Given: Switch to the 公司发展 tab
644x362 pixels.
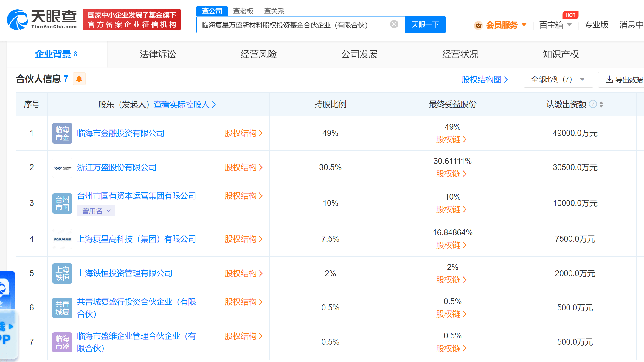Looking at the screenshot, I should (x=359, y=54).
